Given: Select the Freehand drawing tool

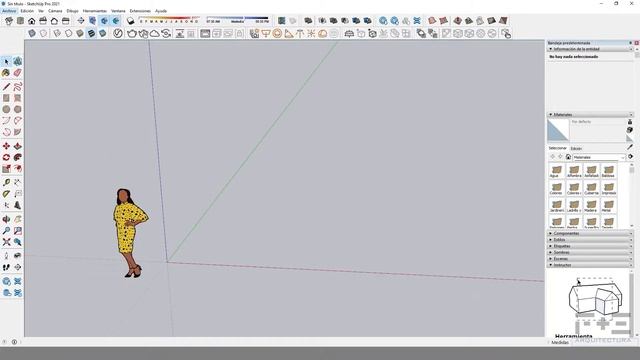Looking at the screenshot, I should (x=18, y=87).
